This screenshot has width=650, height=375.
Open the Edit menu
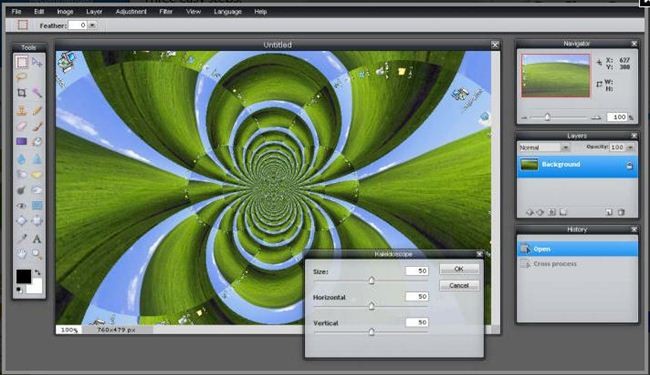tap(39, 12)
